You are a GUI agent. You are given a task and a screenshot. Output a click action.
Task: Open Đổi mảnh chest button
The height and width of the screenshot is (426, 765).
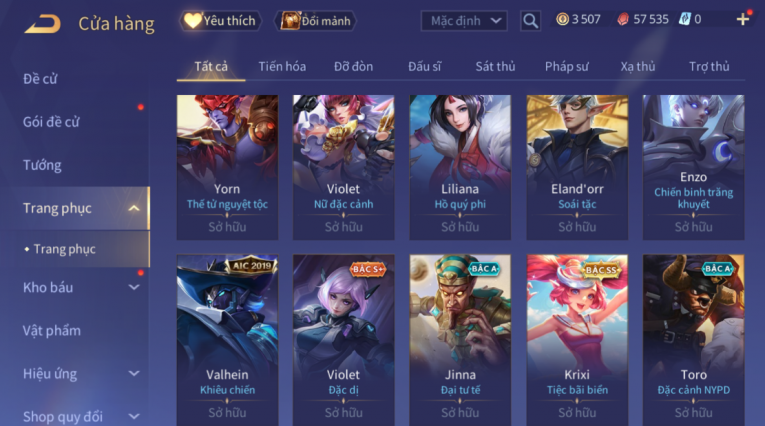click(318, 21)
